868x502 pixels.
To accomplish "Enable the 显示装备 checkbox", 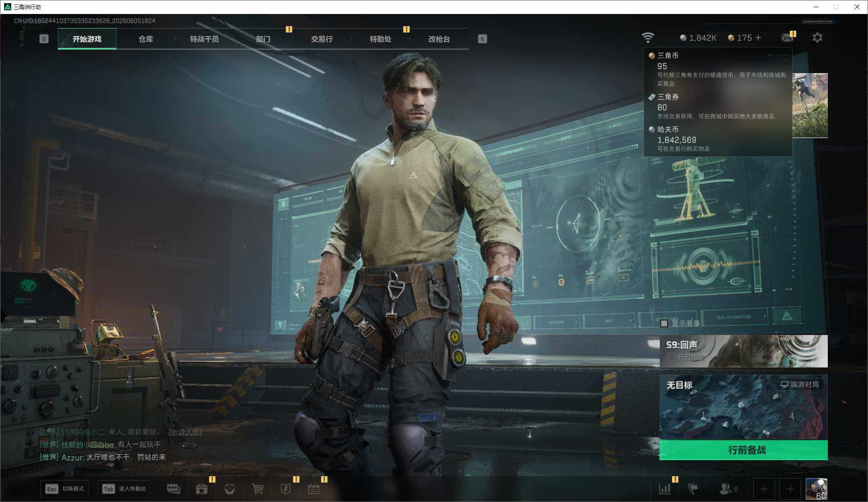I will coord(664,323).
